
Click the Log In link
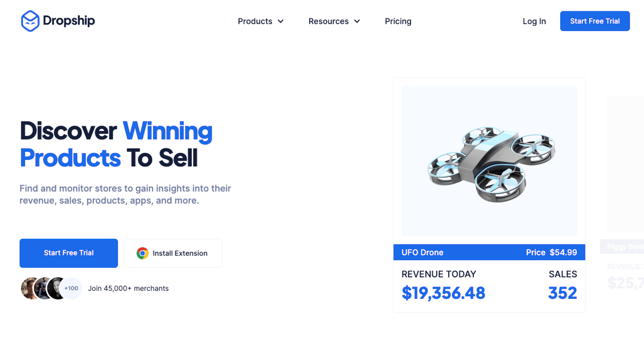click(534, 21)
